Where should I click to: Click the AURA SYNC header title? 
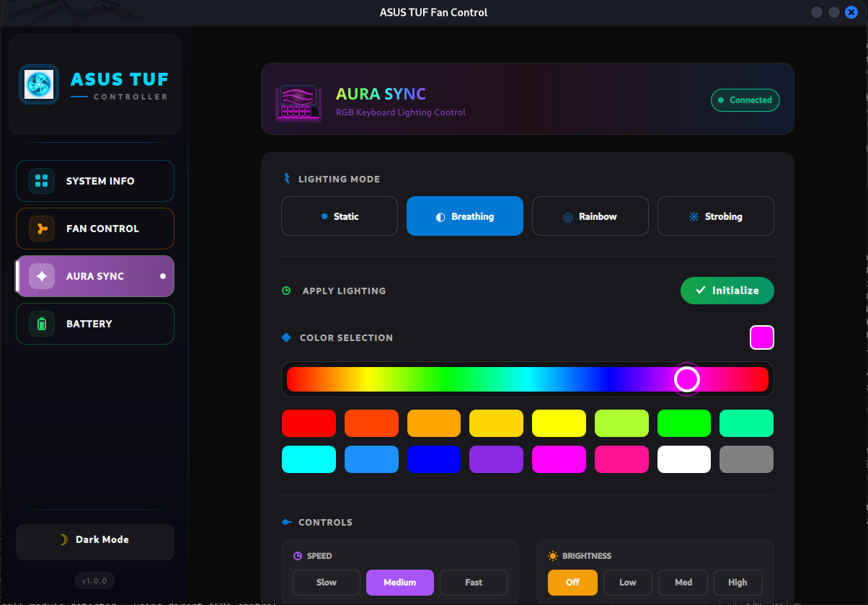[x=381, y=94]
